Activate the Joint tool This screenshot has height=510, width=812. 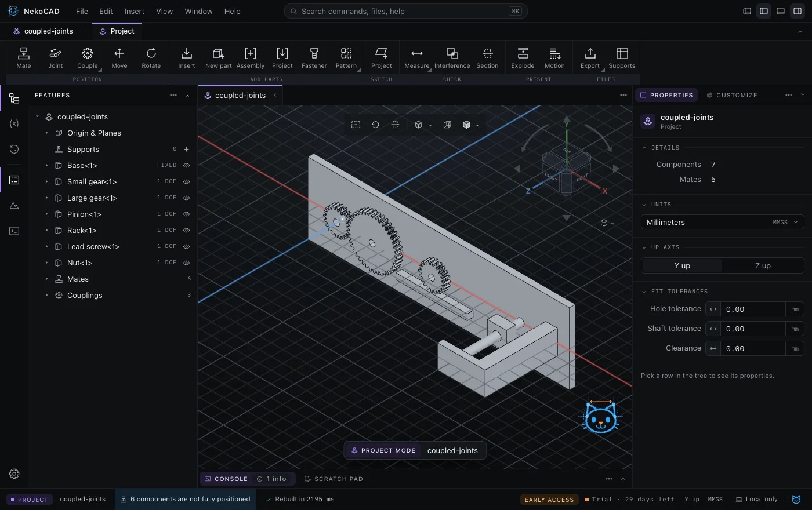(56, 58)
